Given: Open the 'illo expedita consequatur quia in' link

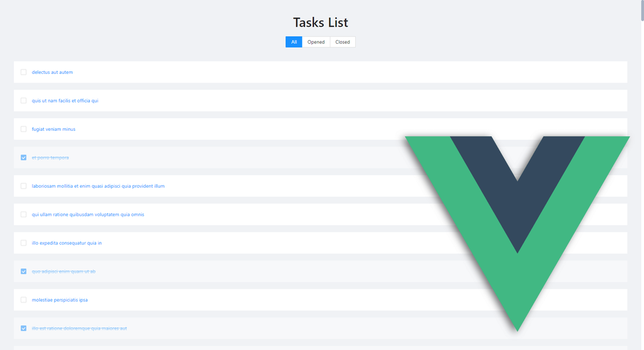Looking at the screenshot, I should (67, 243).
